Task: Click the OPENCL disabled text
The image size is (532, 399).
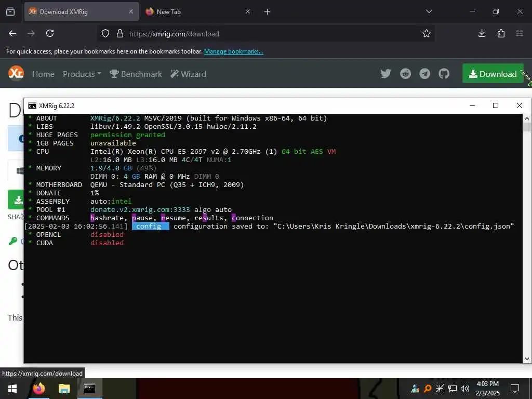Action: tap(107, 235)
